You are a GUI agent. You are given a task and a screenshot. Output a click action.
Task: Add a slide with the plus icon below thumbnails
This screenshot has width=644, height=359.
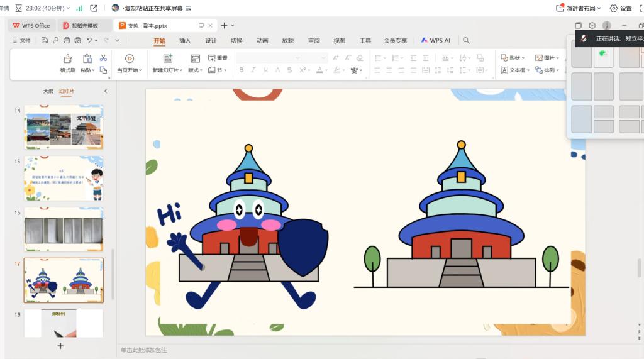[60, 346]
